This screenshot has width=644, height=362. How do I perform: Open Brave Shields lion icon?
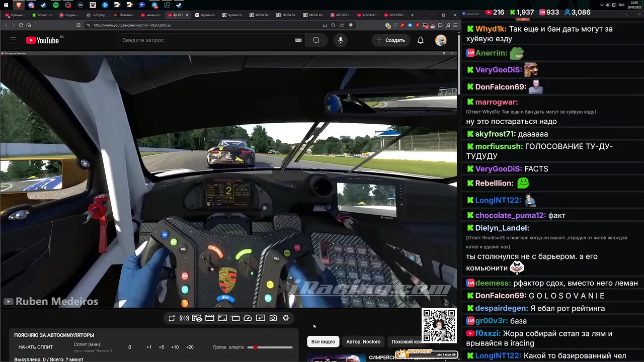tap(351, 25)
